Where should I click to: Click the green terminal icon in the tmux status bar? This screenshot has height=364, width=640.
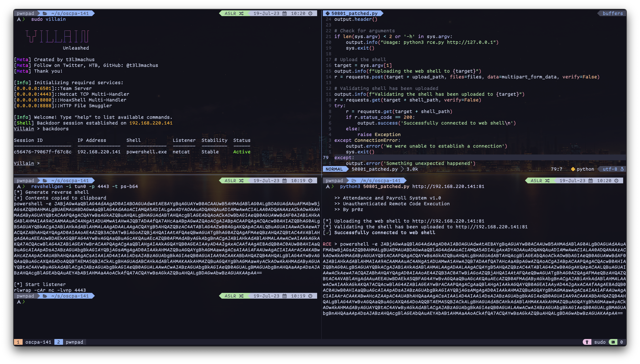point(613,342)
